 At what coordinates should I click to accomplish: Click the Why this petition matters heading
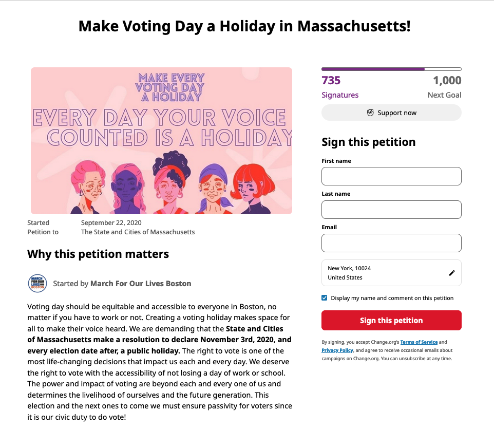pyautogui.click(x=98, y=254)
